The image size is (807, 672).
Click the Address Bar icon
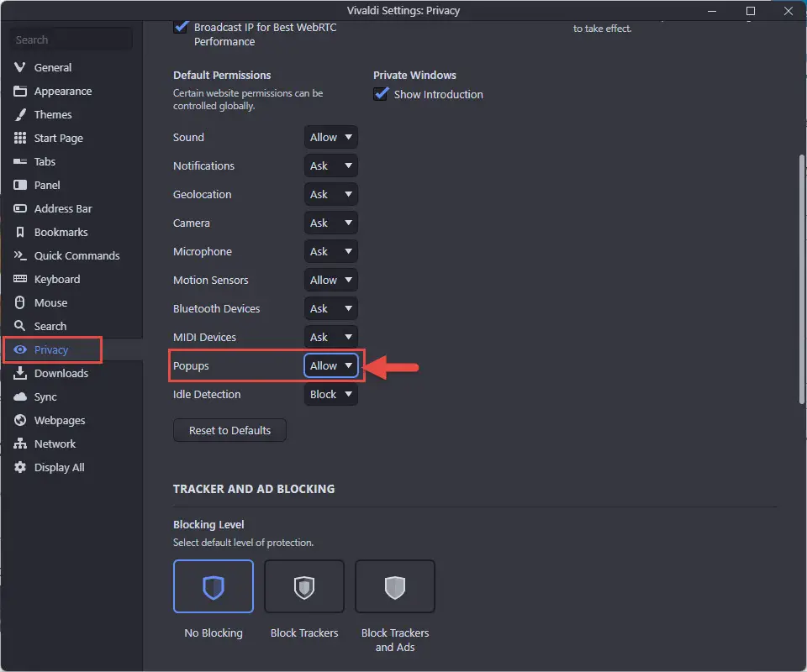click(20, 208)
